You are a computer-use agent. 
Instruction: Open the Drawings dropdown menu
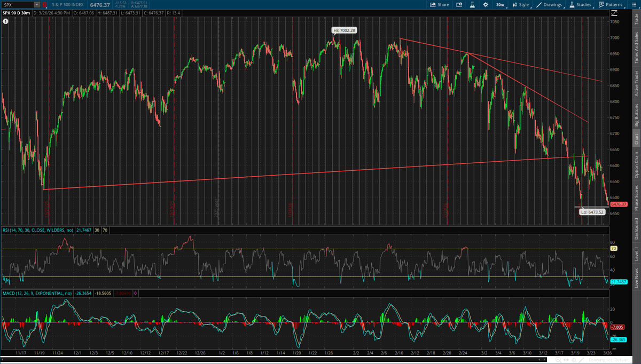pyautogui.click(x=549, y=4)
